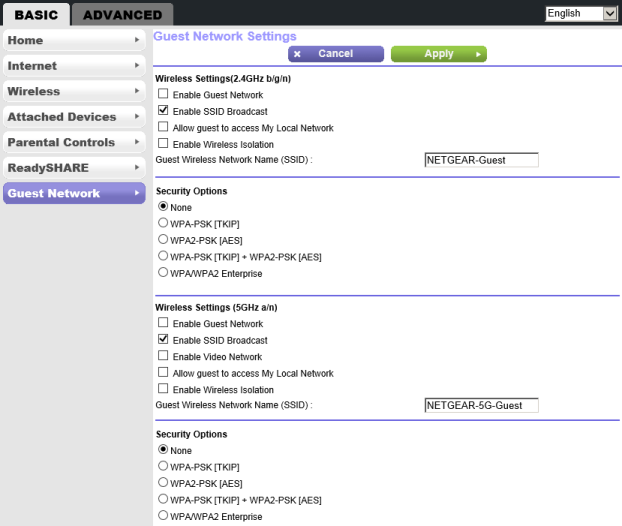The image size is (622, 526).
Task: Allow guest local network access on 2.4GHz
Action: (x=163, y=127)
